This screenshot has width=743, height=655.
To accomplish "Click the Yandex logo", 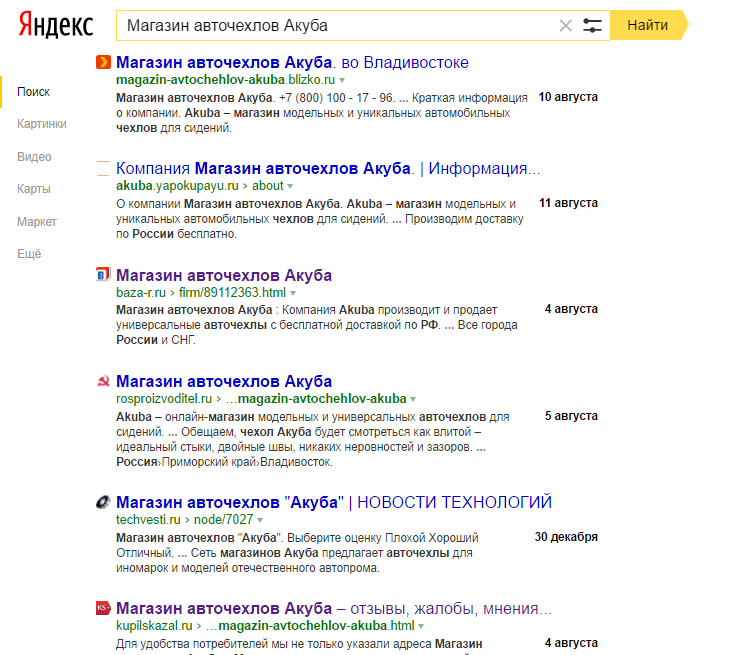I will 56,26.
